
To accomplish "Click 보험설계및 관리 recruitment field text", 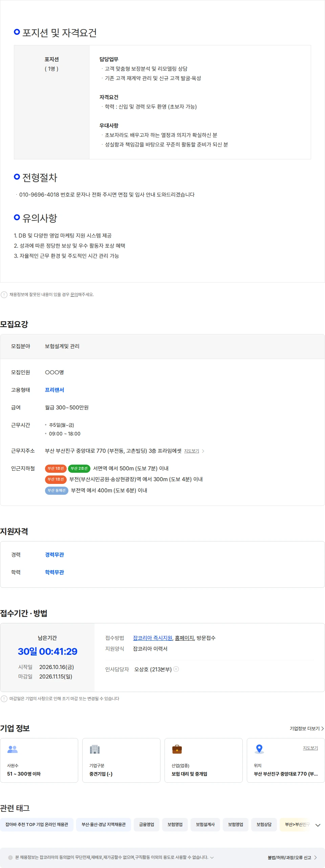I will point(62,346).
